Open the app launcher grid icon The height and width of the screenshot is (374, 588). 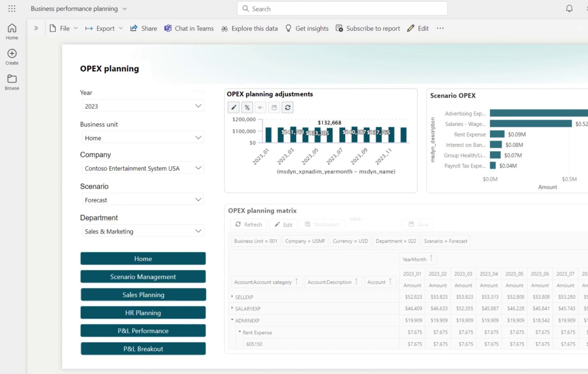tap(12, 9)
